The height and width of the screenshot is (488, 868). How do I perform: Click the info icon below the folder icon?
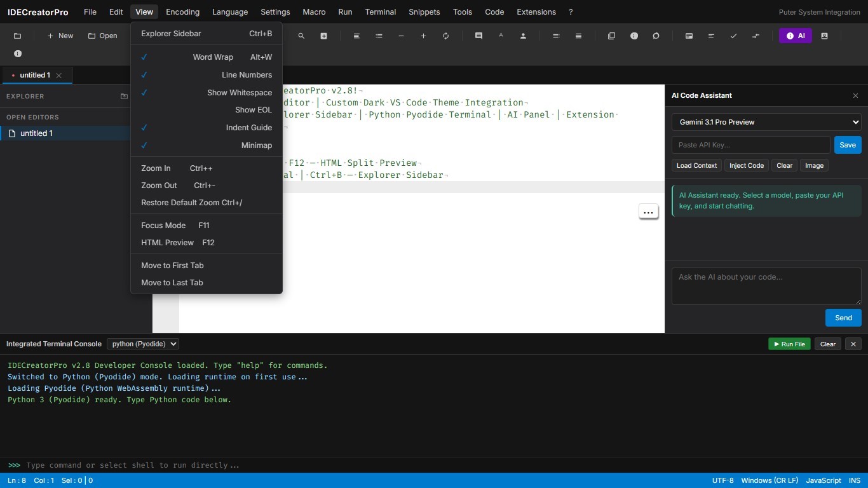tap(18, 54)
